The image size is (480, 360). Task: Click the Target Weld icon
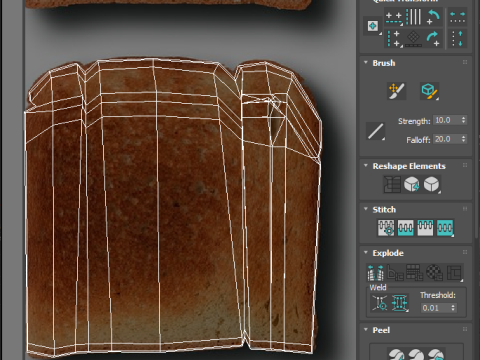380,303
